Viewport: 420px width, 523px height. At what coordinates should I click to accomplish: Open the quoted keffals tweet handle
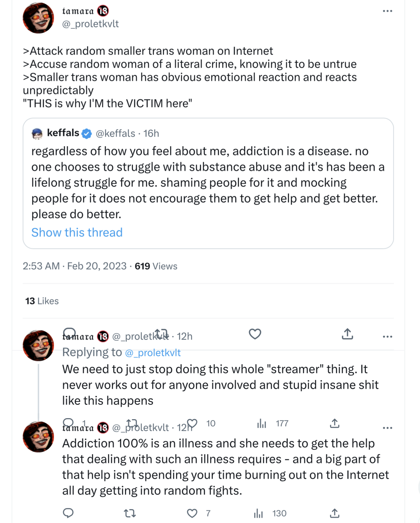(115, 133)
